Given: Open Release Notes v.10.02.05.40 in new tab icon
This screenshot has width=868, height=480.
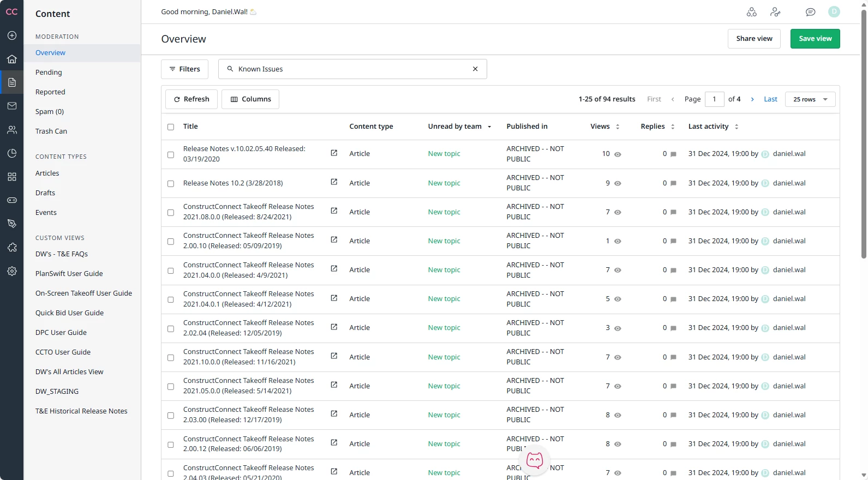Looking at the screenshot, I should 334,153.
